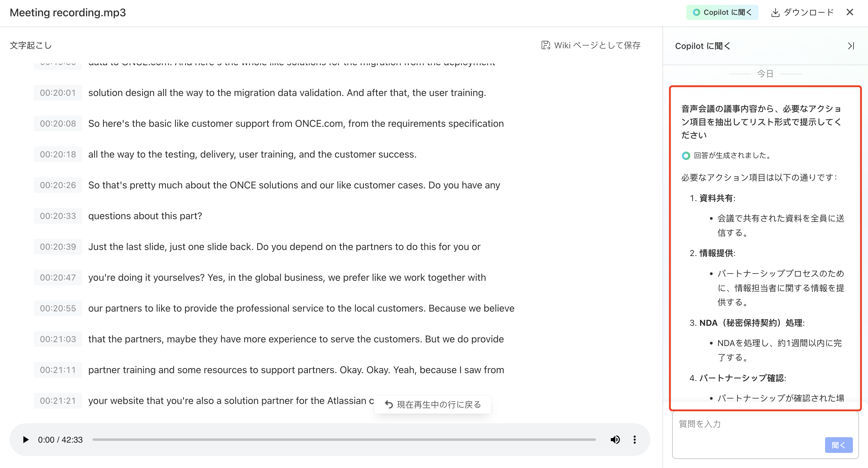
Task: Click Copilot status icon beside 回答が生成されました
Action: coord(686,155)
